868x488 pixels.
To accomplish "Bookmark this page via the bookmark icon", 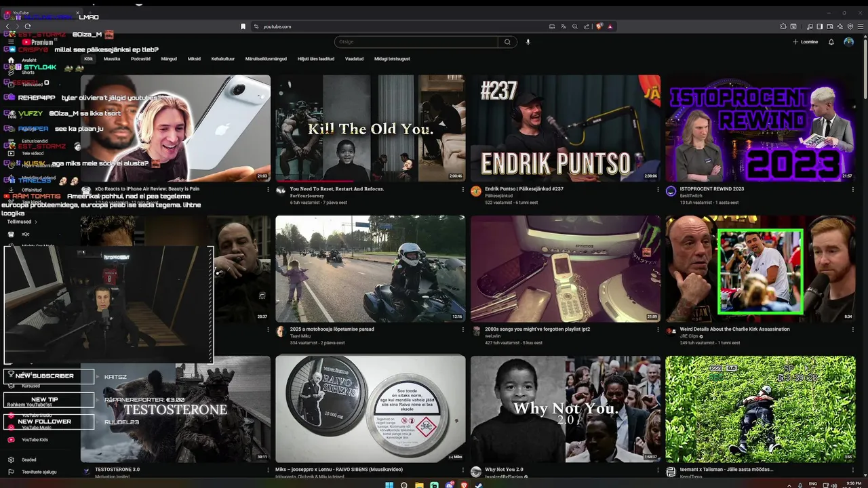I will (243, 26).
